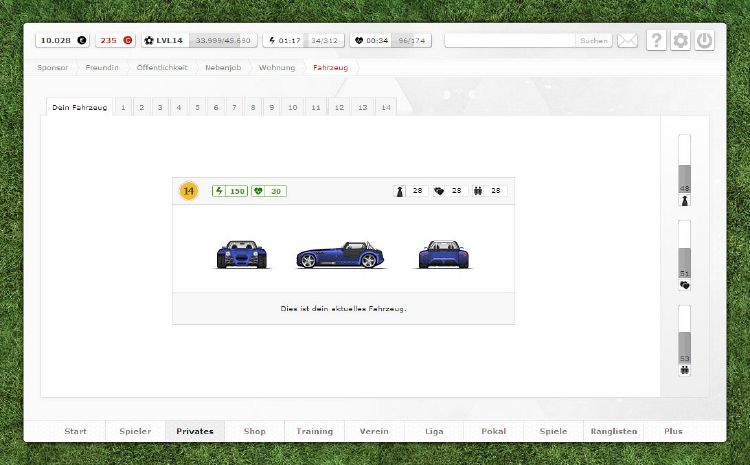Switch to the Dein Fahrzeug tab
The height and width of the screenshot is (465, 750).
click(79, 107)
